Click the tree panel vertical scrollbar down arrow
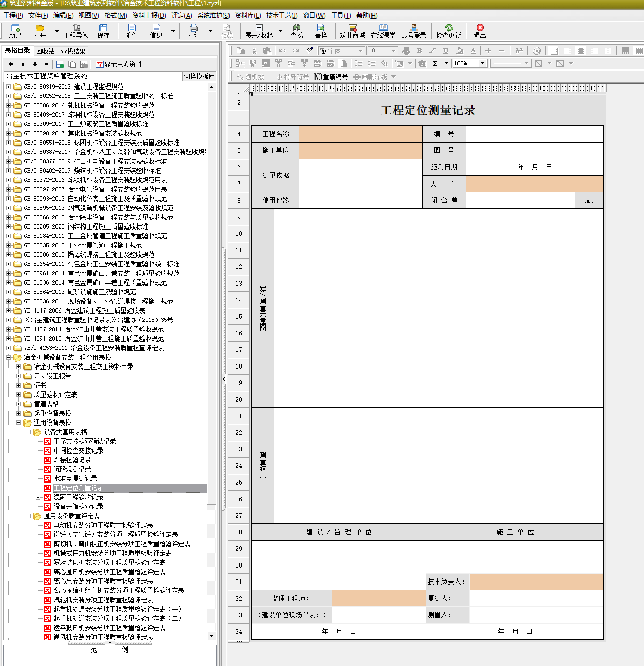 [x=211, y=636]
